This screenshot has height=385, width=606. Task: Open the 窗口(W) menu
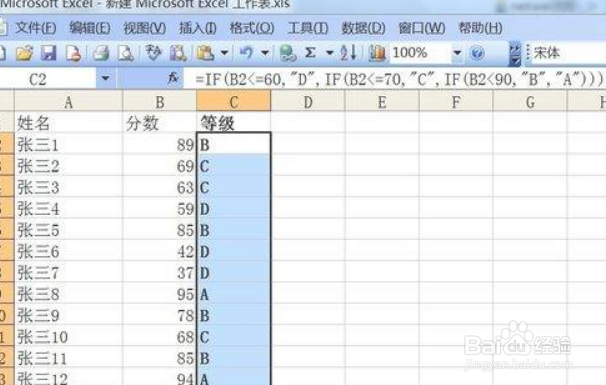[422, 28]
